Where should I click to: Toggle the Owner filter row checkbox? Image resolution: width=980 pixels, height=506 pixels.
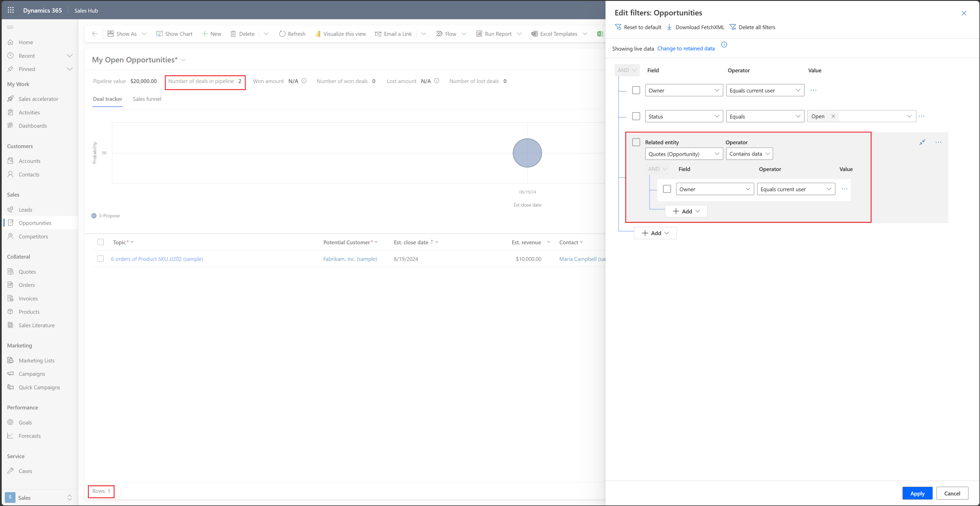[636, 90]
